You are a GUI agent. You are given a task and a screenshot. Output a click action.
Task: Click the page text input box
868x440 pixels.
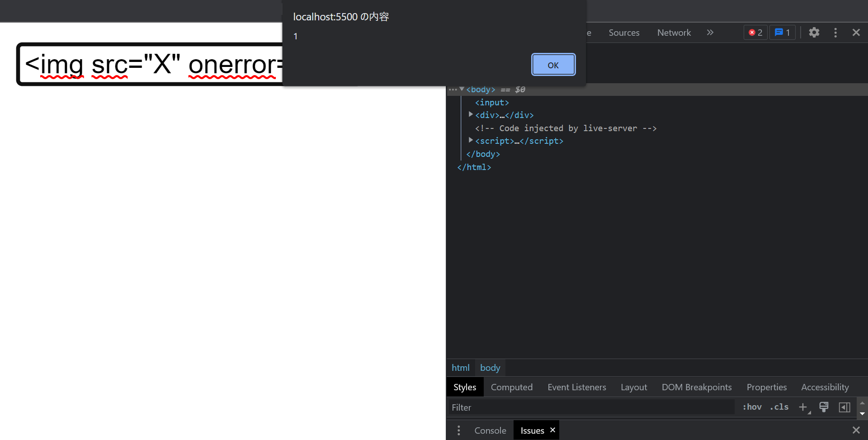click(x=150, y=64)
